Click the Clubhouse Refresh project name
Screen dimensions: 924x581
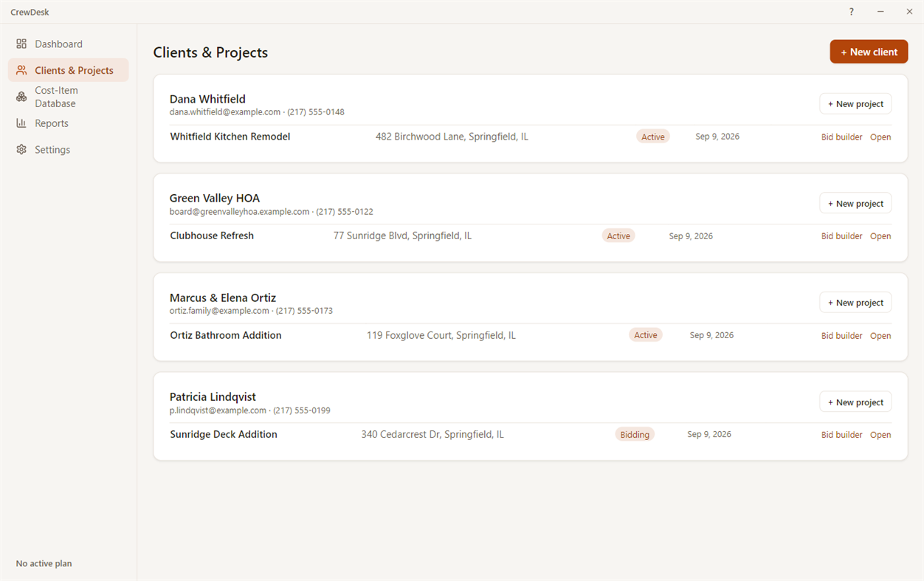(x=212, y=236)
